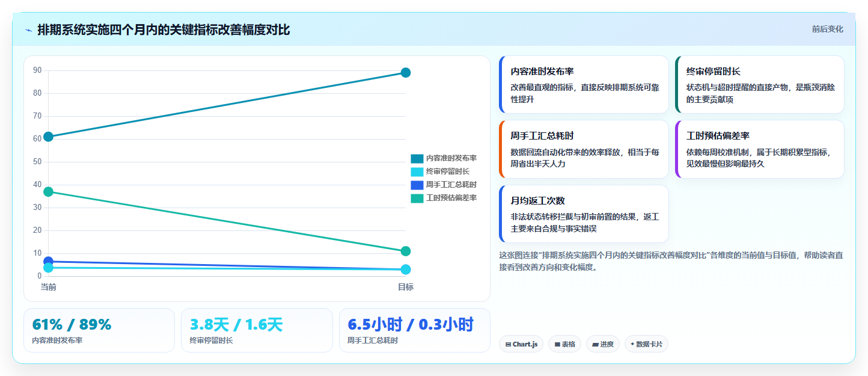The image size is (868, 376).
Task: Open the 终审停留时长 description card
Action: pyautogui.click(x=759, y=85)
